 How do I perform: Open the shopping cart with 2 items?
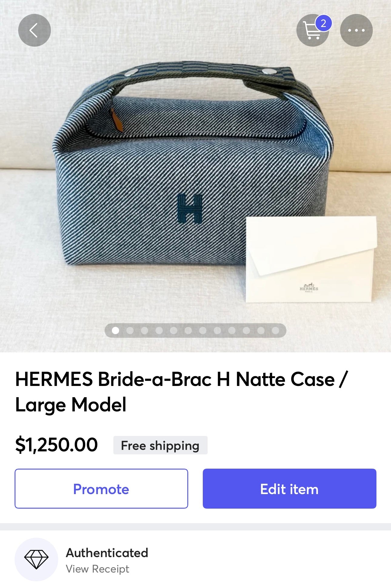(x=312, y=30)
